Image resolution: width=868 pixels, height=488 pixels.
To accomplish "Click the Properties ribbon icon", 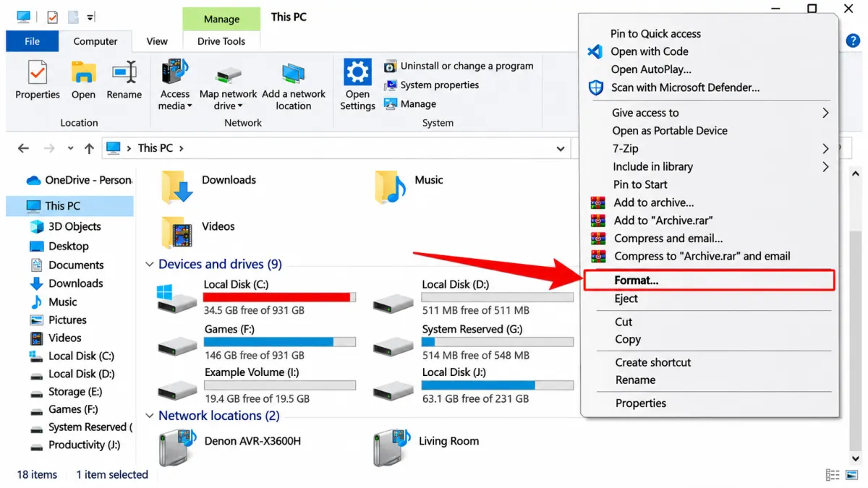I will coord(37,72).
